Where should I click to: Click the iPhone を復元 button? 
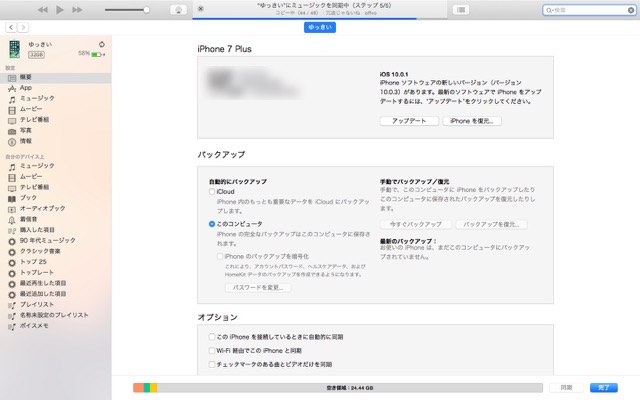(472, 121)
